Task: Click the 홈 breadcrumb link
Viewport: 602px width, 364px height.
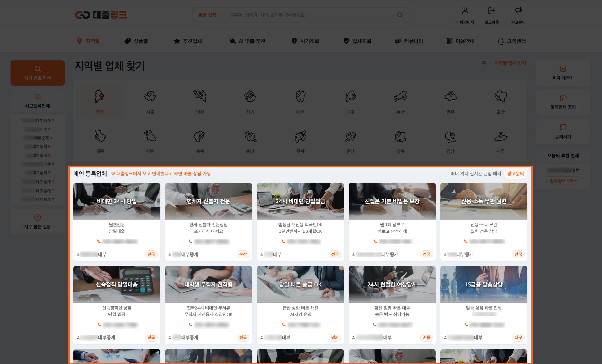Action: (484, 63)
